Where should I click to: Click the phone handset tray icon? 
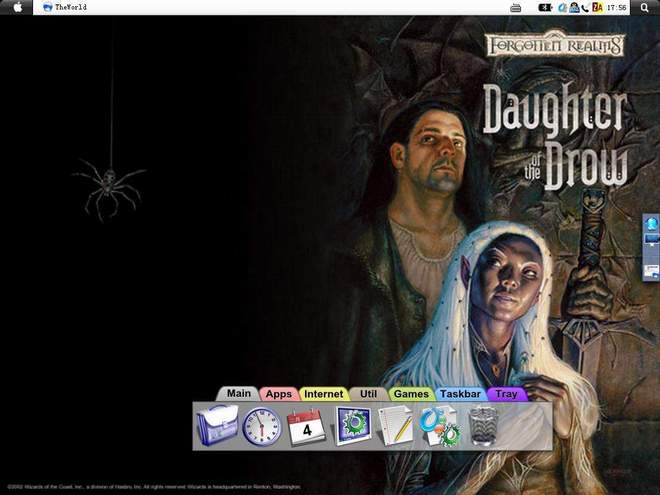pyautogui.click(x=585, y=8)
